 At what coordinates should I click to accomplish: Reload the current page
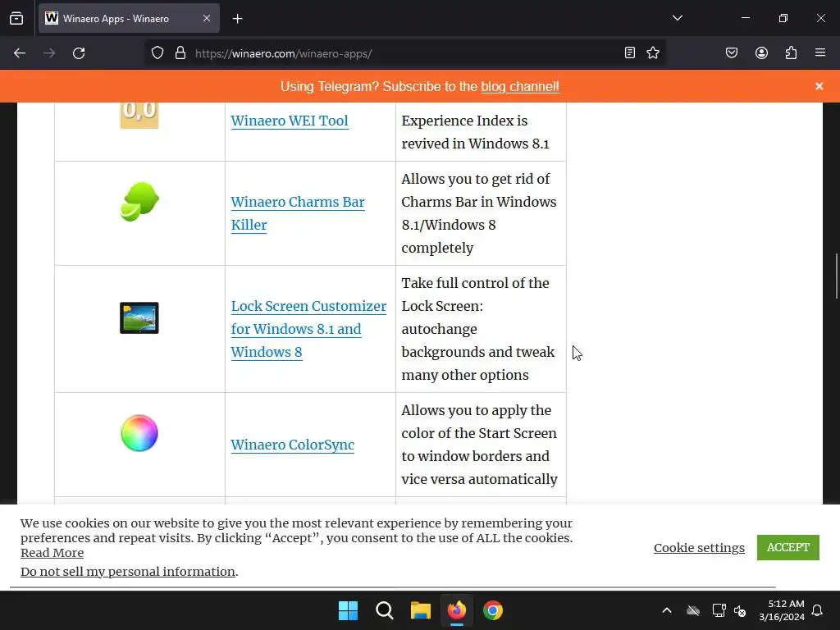[79, 53]
